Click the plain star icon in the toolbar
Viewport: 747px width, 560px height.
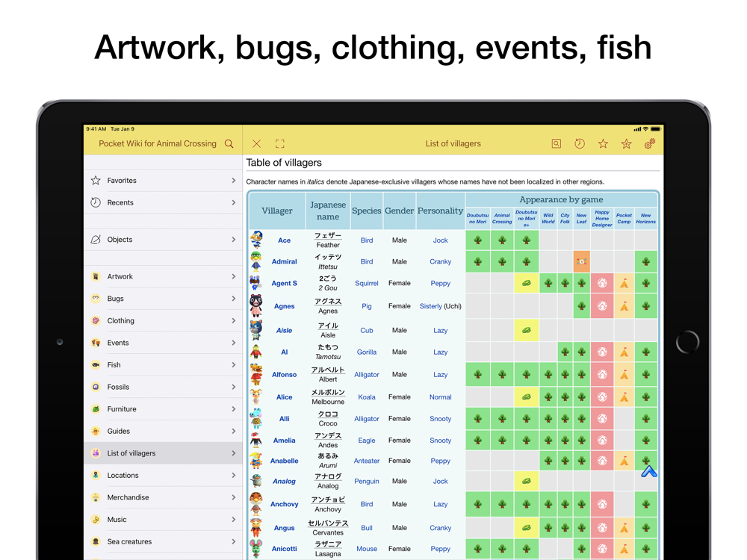[x=603, y=144]
